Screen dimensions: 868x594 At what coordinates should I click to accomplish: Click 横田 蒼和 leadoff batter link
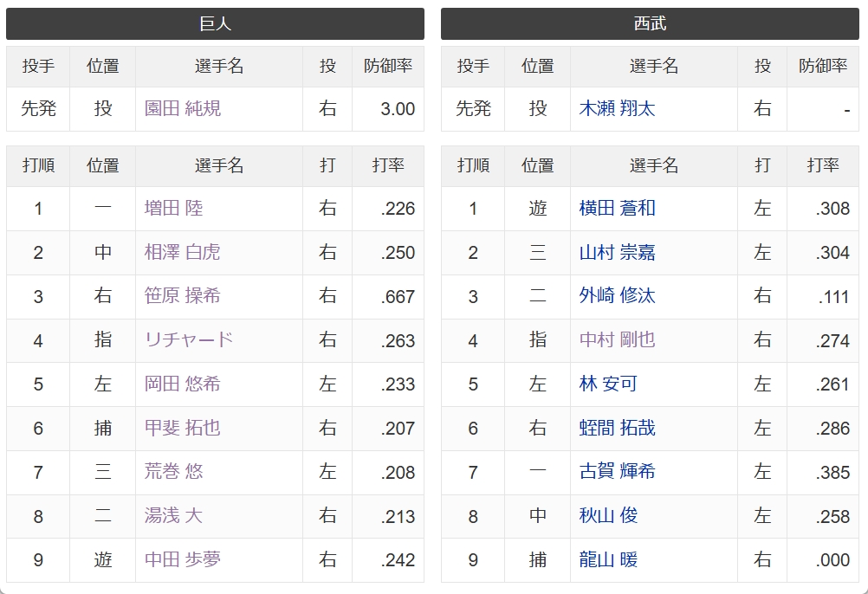pyautogui.click(x=618, y=208)
